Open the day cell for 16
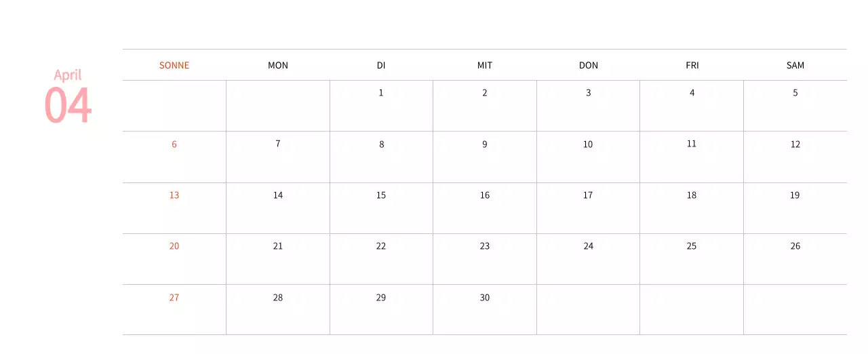Viewport: 868px width, 354px height. [485, 195]
